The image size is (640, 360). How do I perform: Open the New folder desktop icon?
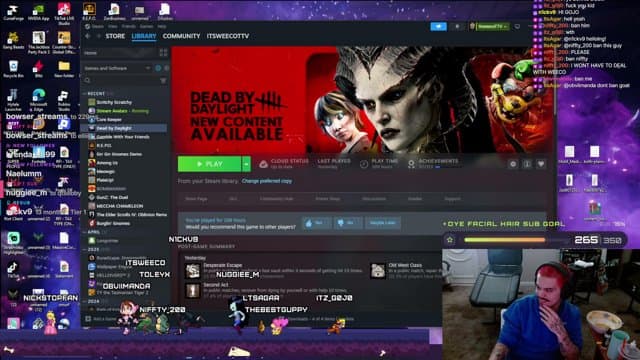point(64,68)
